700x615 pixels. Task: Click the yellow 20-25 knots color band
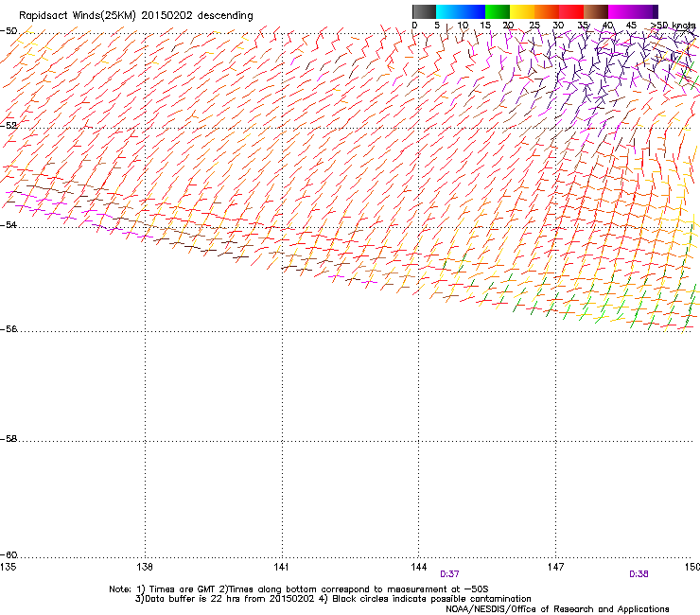tap(522, 11)
